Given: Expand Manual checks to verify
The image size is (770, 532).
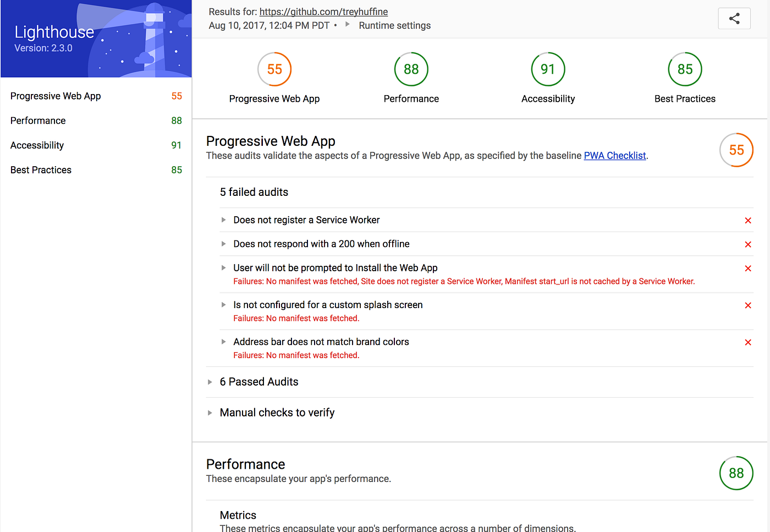Looking at the screenshot, I should click(277, 412).
